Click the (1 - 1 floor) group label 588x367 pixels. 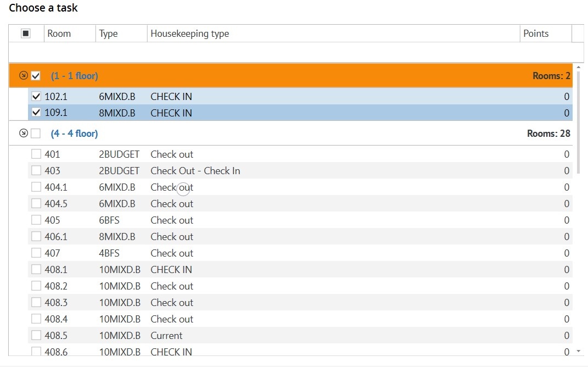[74, 76]
